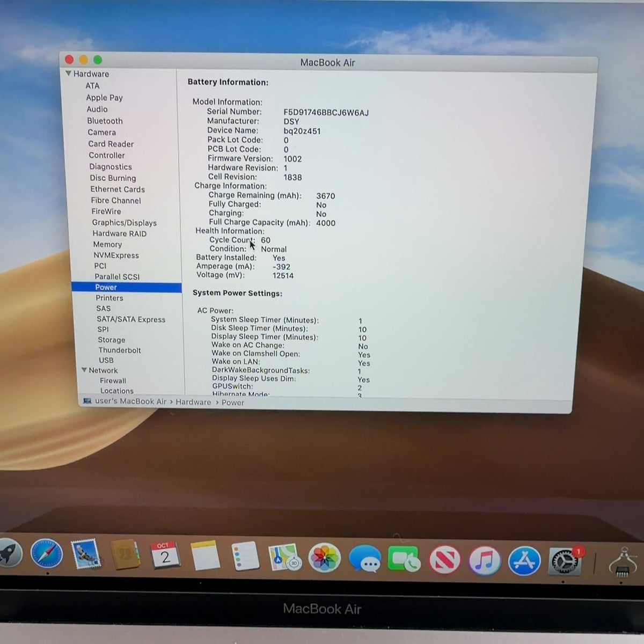Open Calendar showing Oct 2
This screenshot has height=644, width=644.
[x=165, y=555]
